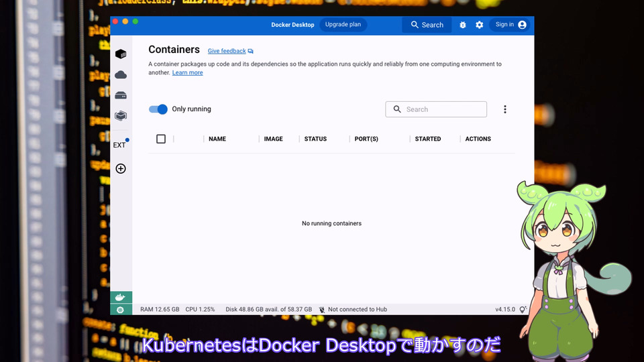The image size is (644, 362).
Task: Click the yellow minimize window button
Action: [125, 21]
